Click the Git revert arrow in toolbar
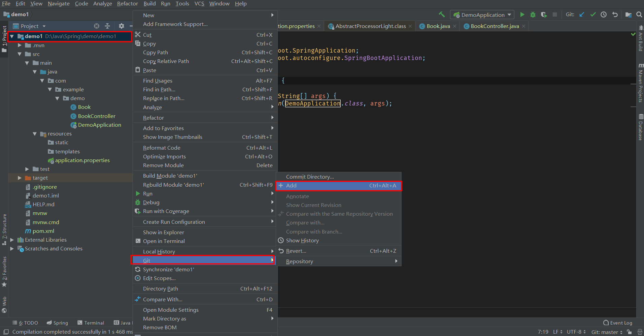The width and height of the screenshot is (644, 336). 615,14
